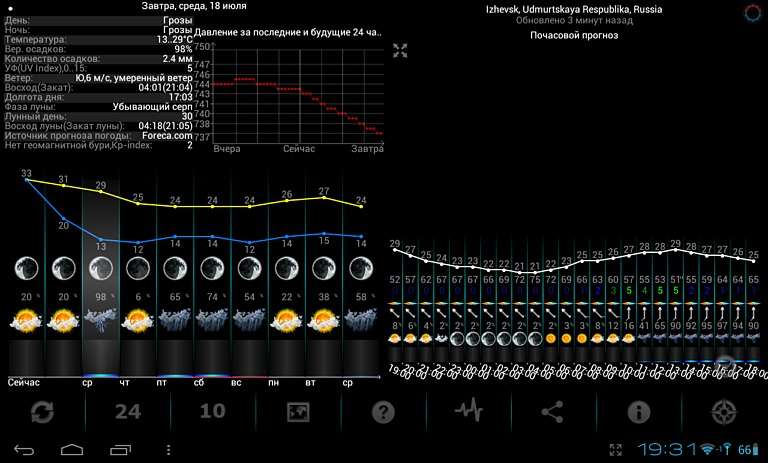Open the weather map image icon
This screenshot has width=768, height=463.
[x=298, y=412]
